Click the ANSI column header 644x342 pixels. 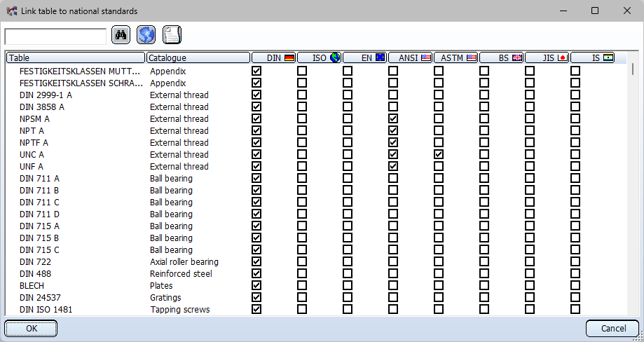tap(411, 58)
